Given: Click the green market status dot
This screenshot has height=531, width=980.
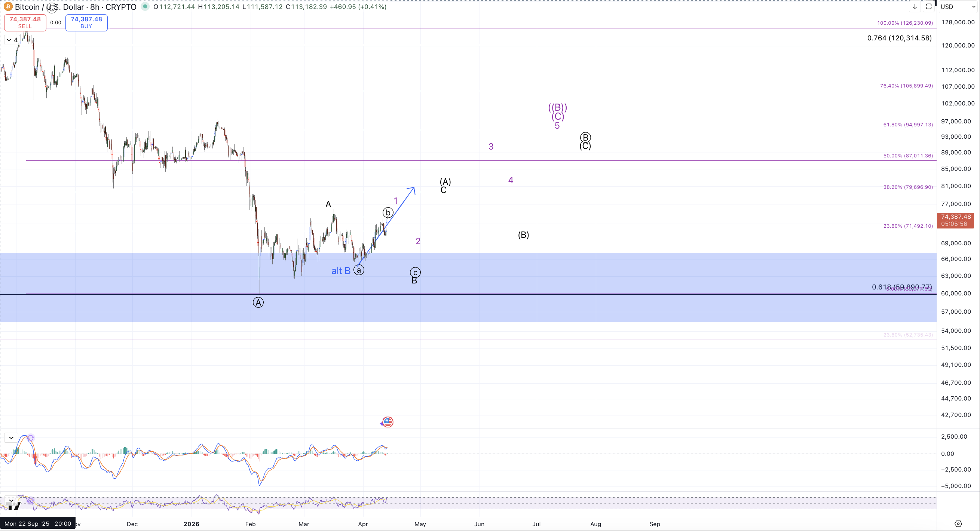Looking at the screenshot, I should (145, 6).
